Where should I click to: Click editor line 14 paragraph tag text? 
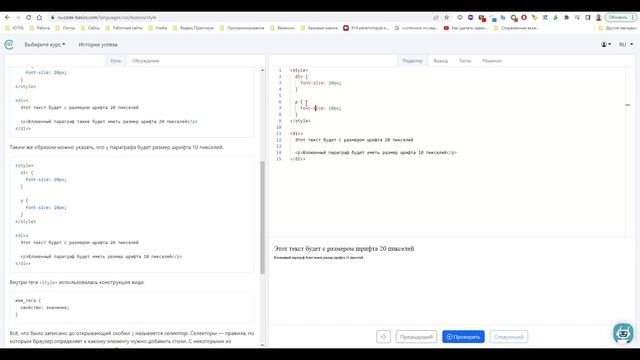click(x=376, y=153)
